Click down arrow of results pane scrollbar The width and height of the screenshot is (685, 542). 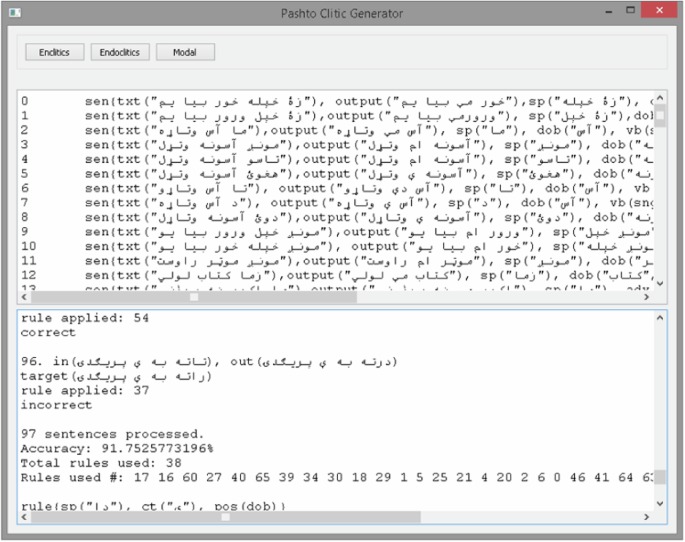[660, 504]
